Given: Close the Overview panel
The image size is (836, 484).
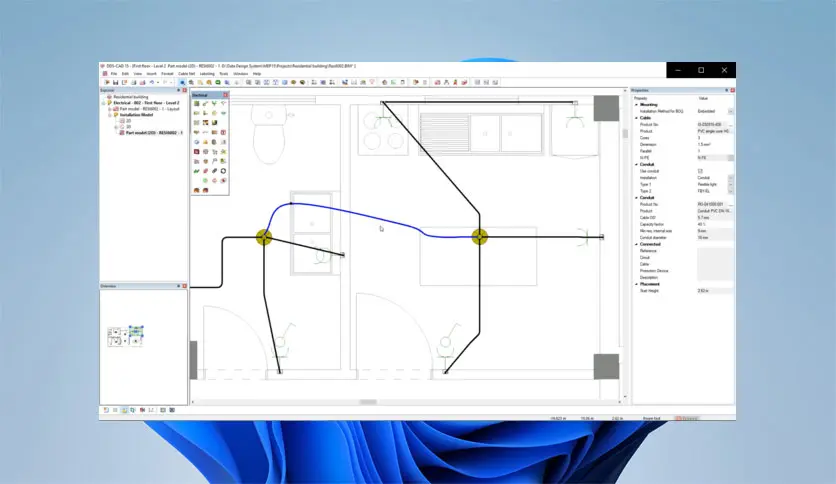Looking at the screenshot, I should coord(184,286).
